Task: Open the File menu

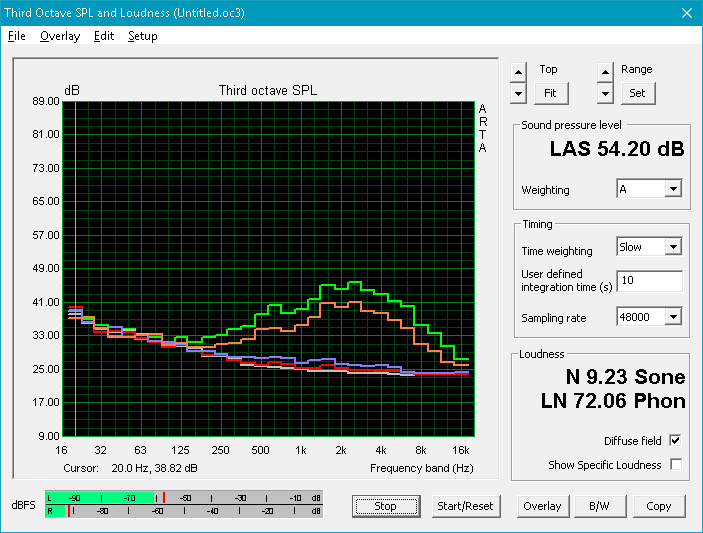Action: point(17,36)
